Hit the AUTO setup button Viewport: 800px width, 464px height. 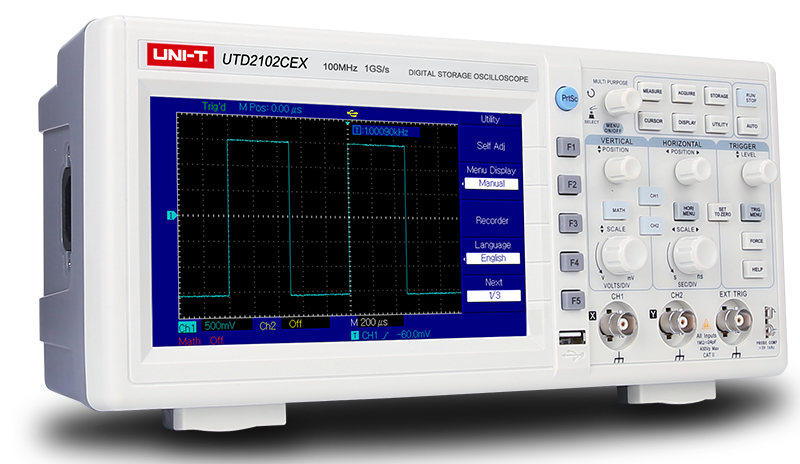point(752,126)
